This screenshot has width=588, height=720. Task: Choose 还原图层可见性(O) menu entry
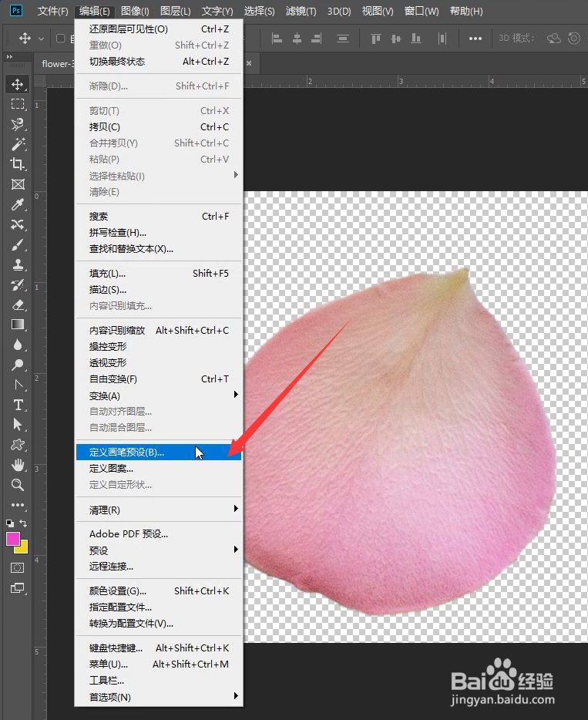159,29
